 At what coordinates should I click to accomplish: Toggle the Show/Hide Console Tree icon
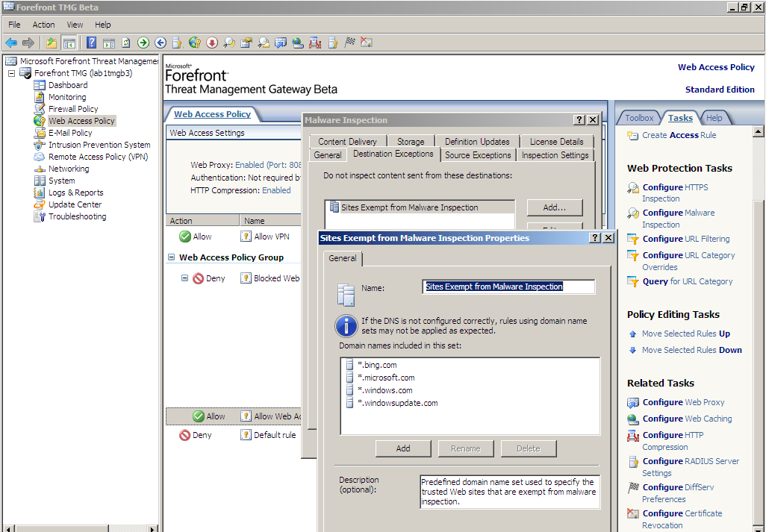69,43
